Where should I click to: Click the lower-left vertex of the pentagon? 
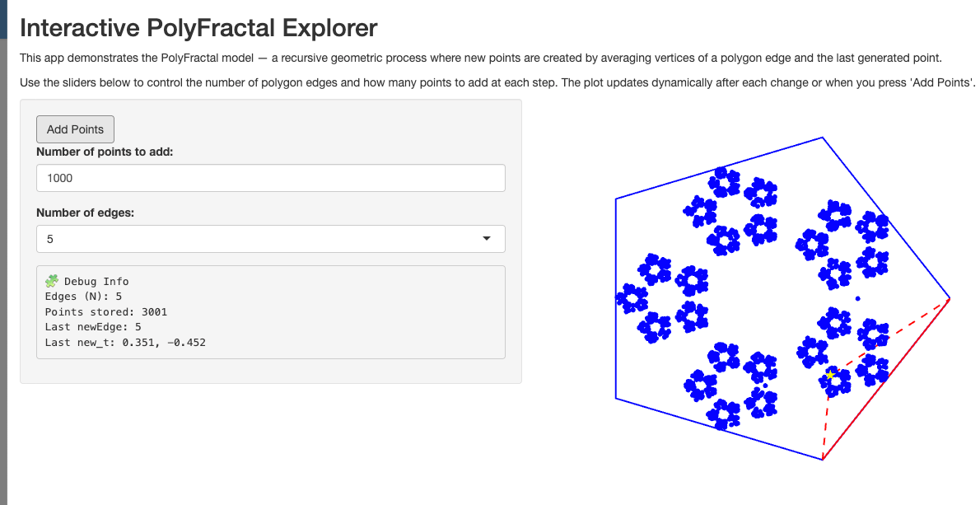[x=616, y=398]
